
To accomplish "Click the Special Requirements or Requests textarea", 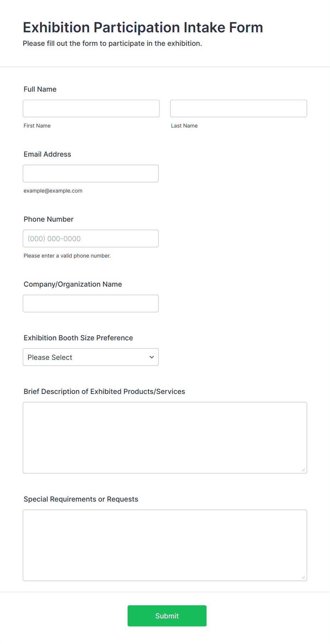I will pos(165,545).
